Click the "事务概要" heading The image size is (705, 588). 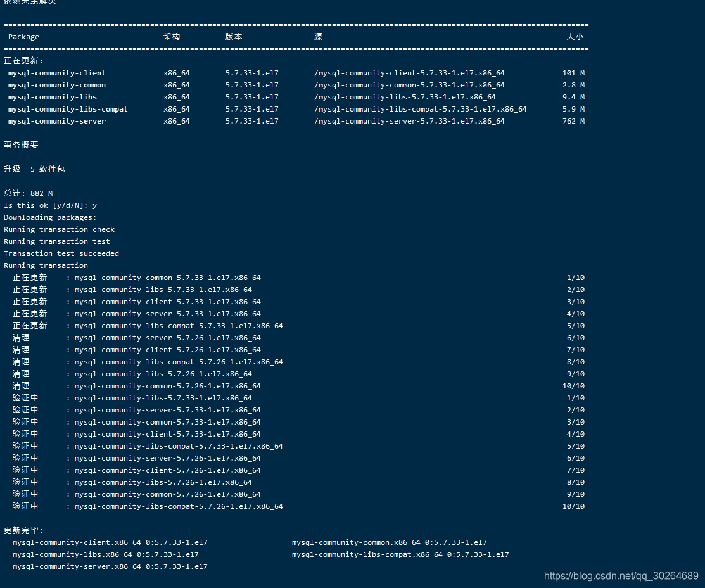click(21, 145)
